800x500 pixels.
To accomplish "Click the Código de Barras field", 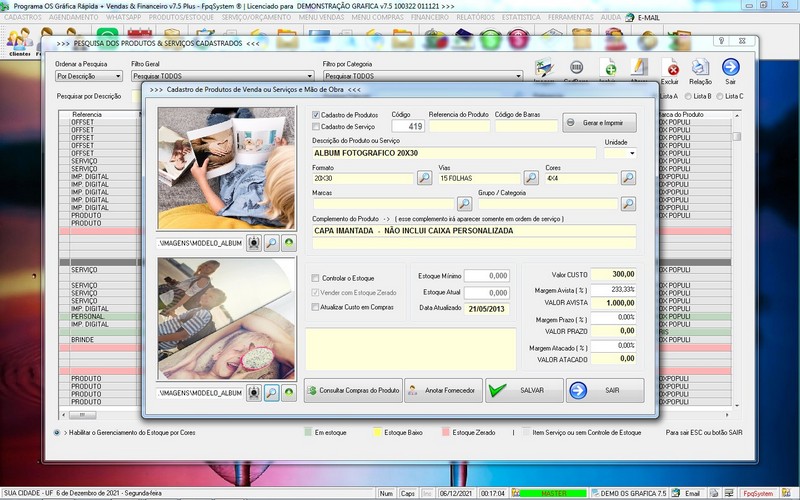I will 526,126.
